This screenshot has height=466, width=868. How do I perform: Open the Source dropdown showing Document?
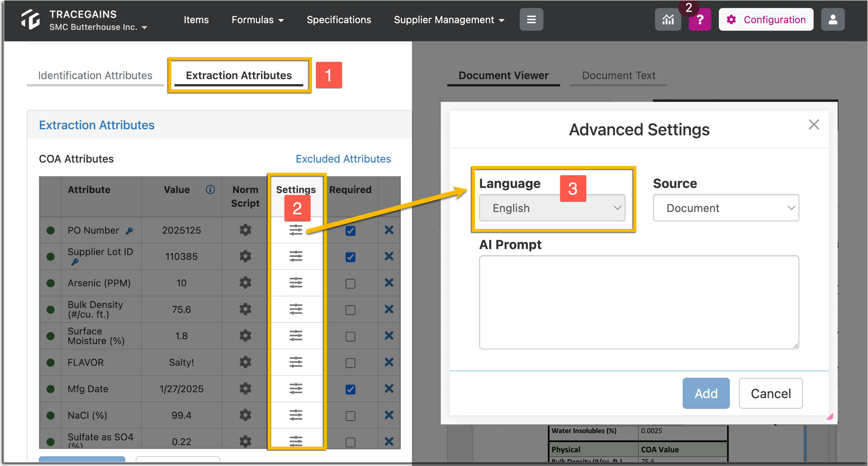[x=725, y=208]
